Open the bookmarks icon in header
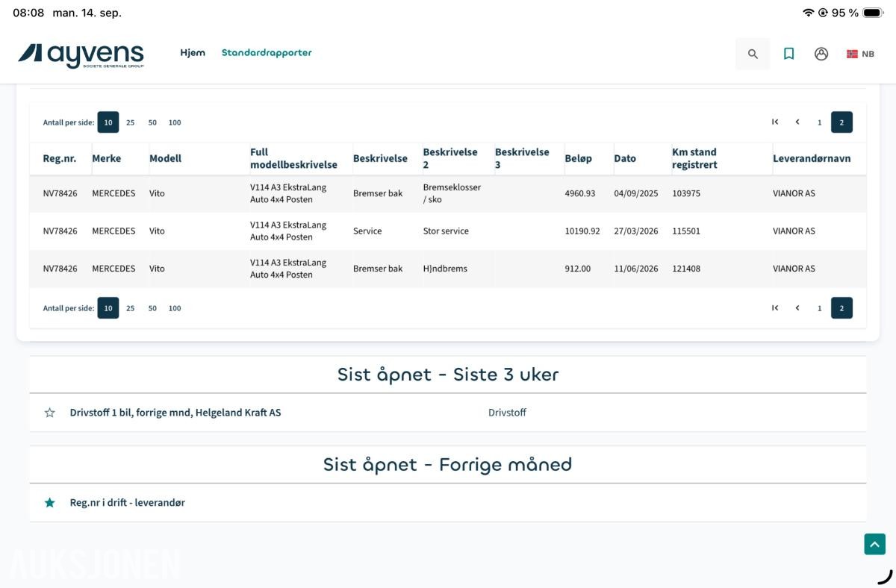The height and width of the screenshot is (588, 896). click(x=788, y=54)
